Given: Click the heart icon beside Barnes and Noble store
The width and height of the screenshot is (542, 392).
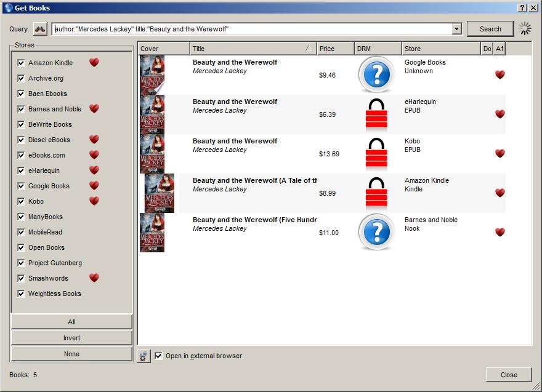Looking at the screenshot, I should (x=94, y=109).
